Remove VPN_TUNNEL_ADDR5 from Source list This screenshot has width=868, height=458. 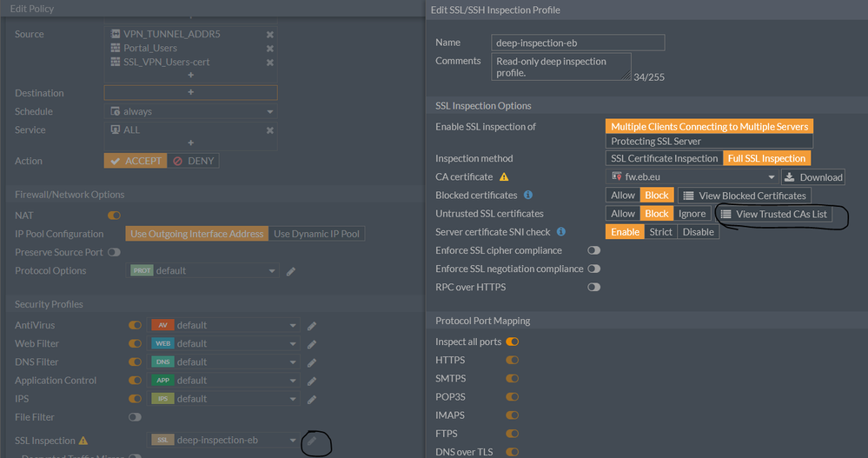click(269, 34)
